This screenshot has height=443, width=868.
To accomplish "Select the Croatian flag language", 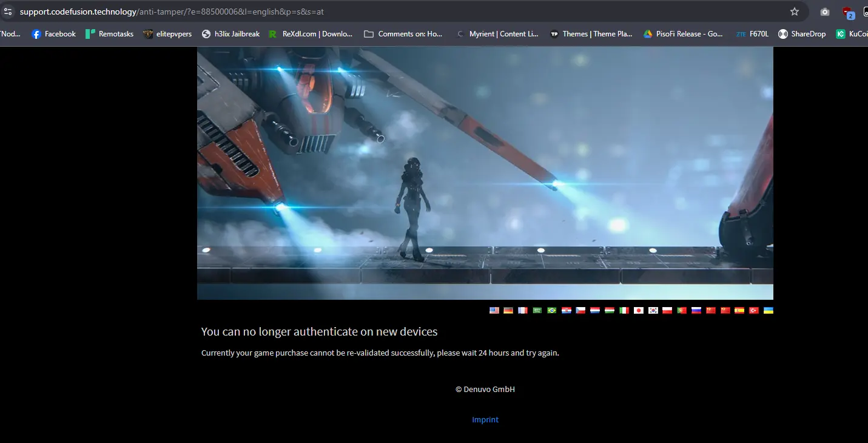I will (567, 310).
